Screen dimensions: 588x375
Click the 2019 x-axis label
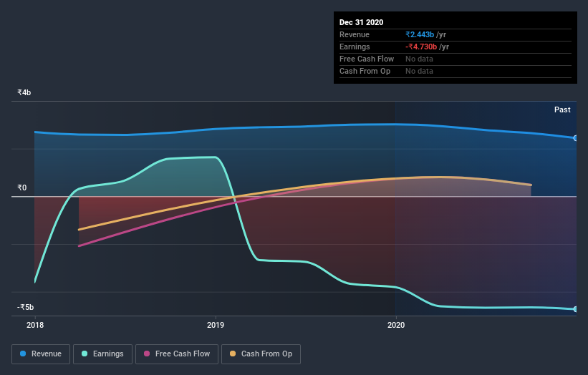(216, 325)
